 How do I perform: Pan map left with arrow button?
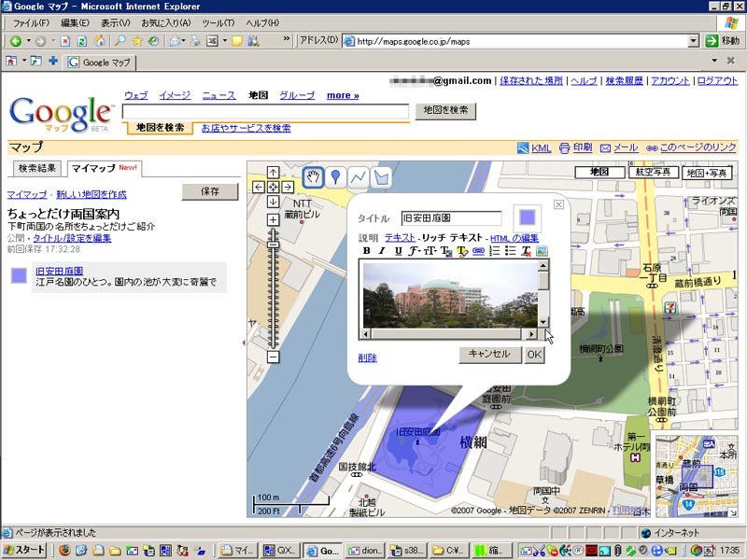click(259, 188)
